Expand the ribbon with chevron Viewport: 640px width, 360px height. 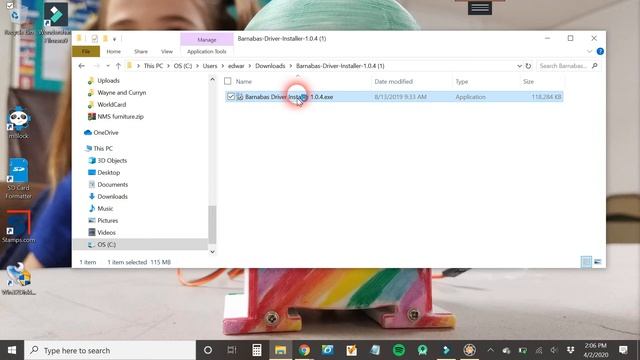(x=589, y=51)
